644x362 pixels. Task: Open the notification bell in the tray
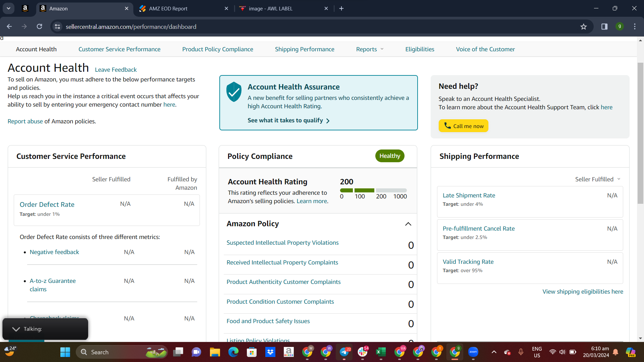pyautogui.click(x=615, y=352)
